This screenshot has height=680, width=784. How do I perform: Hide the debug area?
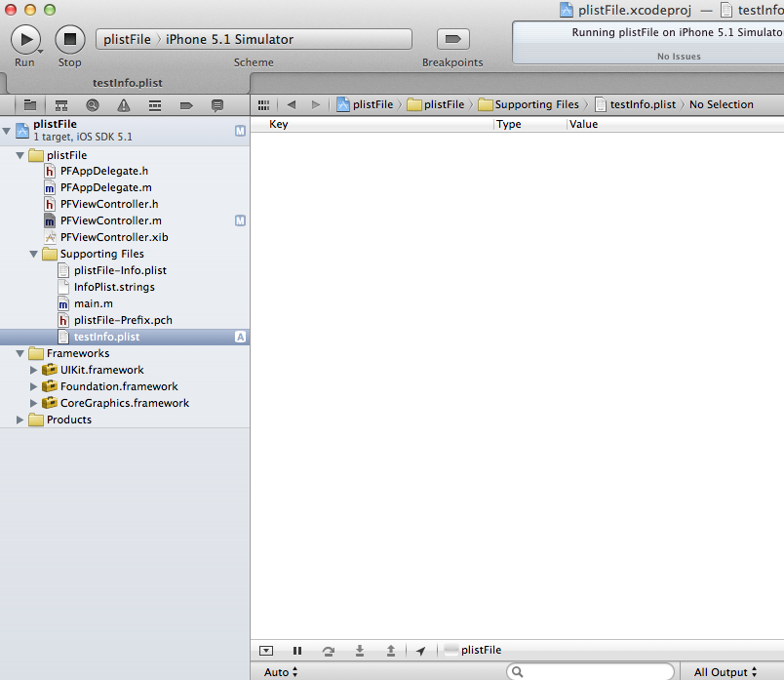(266, 651)
